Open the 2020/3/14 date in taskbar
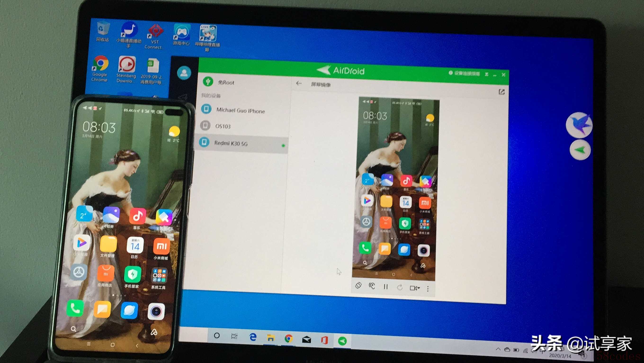Viewport: 644px width, 363px height. (x=560, y=356)
